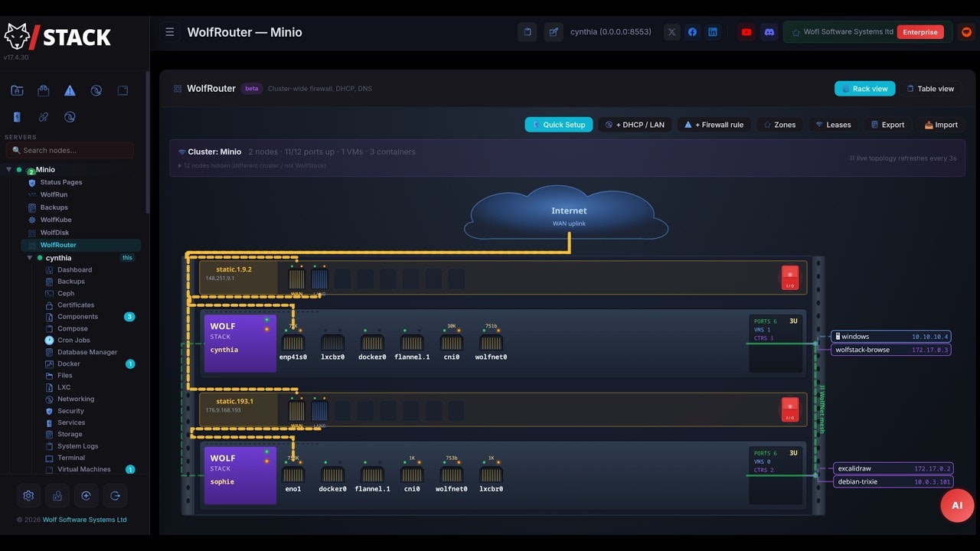Toggle the red power switch on static.1.9.2
This screenshot has width=980, height=551.
(x=789, y=277)
